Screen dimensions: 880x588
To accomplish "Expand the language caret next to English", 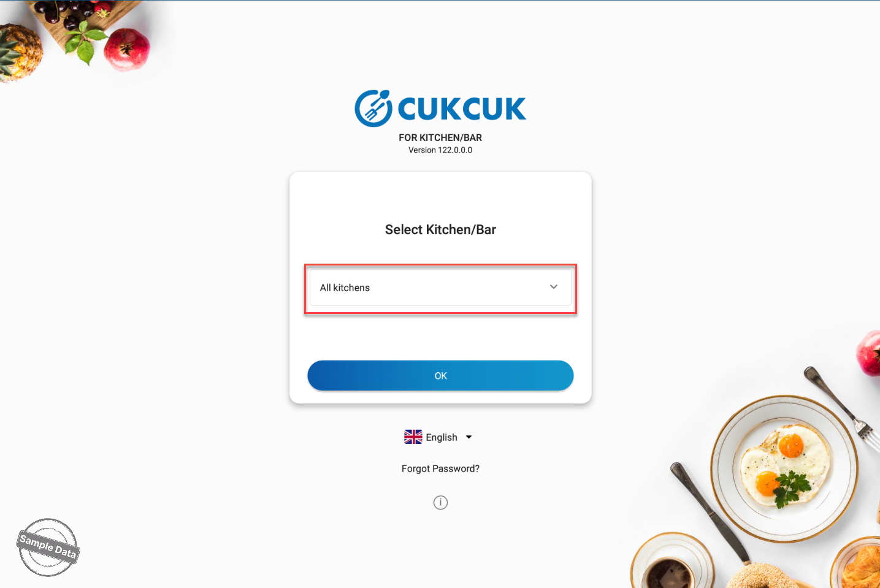I will tap(469, 437).
